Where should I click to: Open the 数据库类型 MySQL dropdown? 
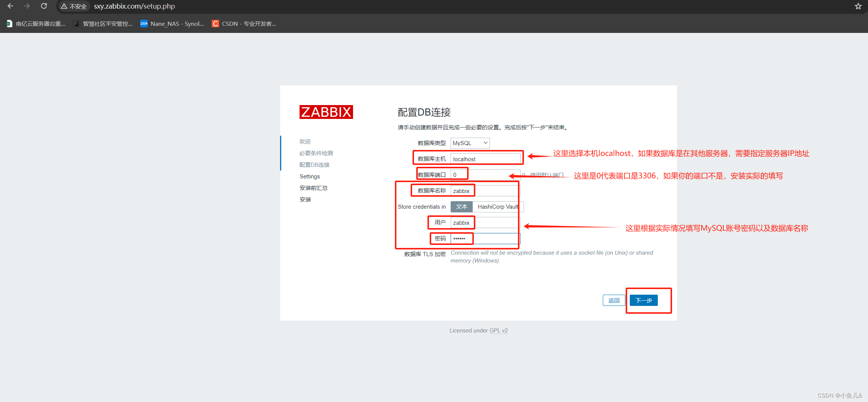[x=470, y=143]
